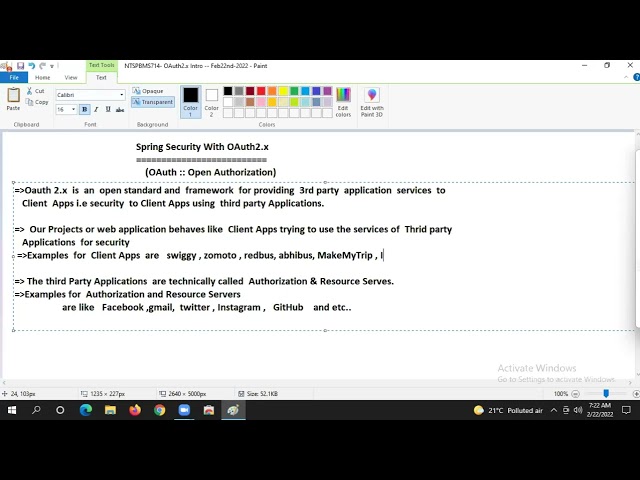Click zoom out minus button in status bar
The height and width of the screenshot is (480, 640).
click(x=576, y=394)
